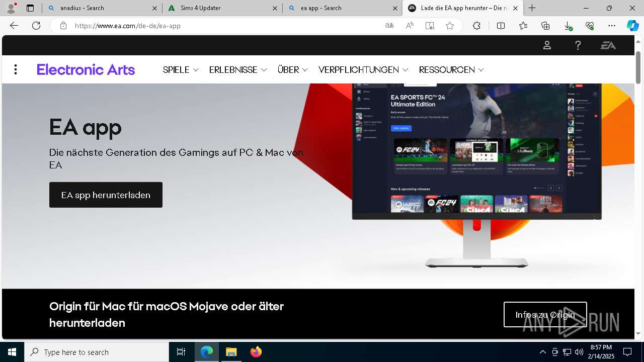This screenshot has width=644, height=362.
Task: Open Edge settings and more menu
Action: point(612,26)
